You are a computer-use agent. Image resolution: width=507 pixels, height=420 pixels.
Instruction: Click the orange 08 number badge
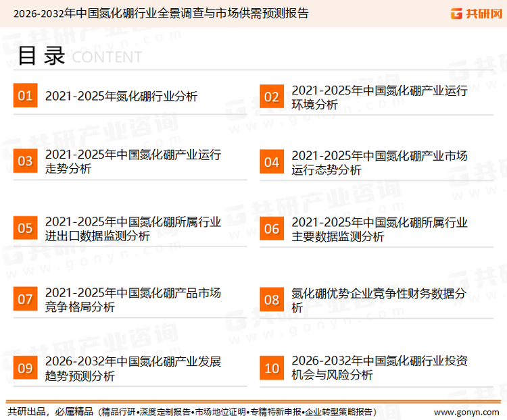pos(272,300)
